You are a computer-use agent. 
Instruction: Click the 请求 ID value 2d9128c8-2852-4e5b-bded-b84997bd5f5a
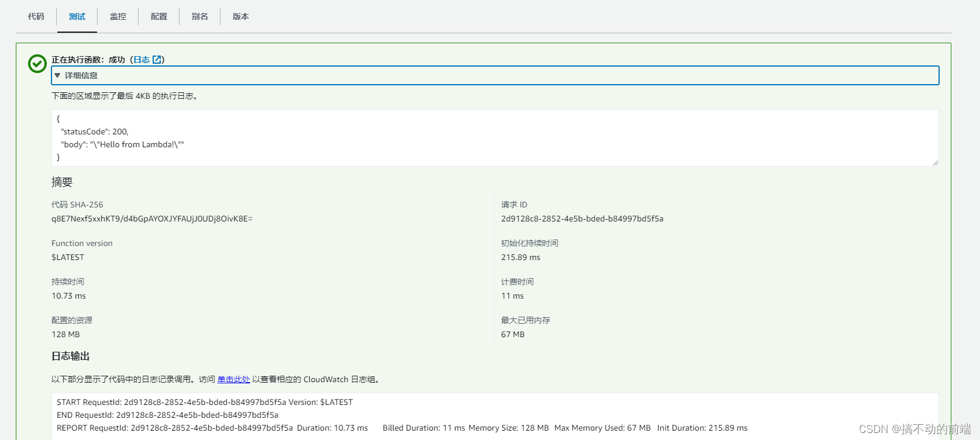pos(582,219)
